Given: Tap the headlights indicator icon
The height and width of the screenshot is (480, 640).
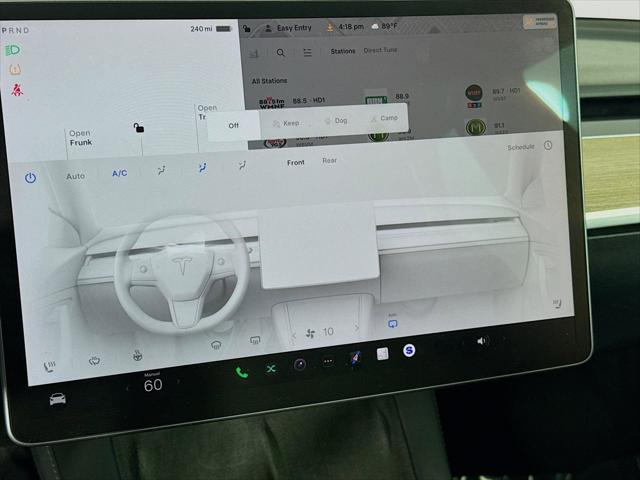Looking at the screenshot, I should coord(13,51).
